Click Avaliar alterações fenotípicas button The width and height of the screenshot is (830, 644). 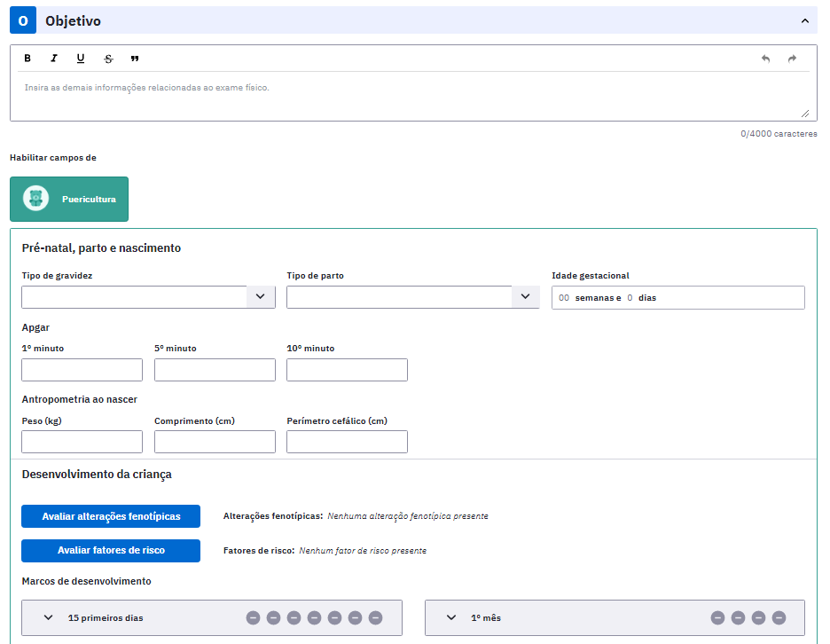coord(111,516)
